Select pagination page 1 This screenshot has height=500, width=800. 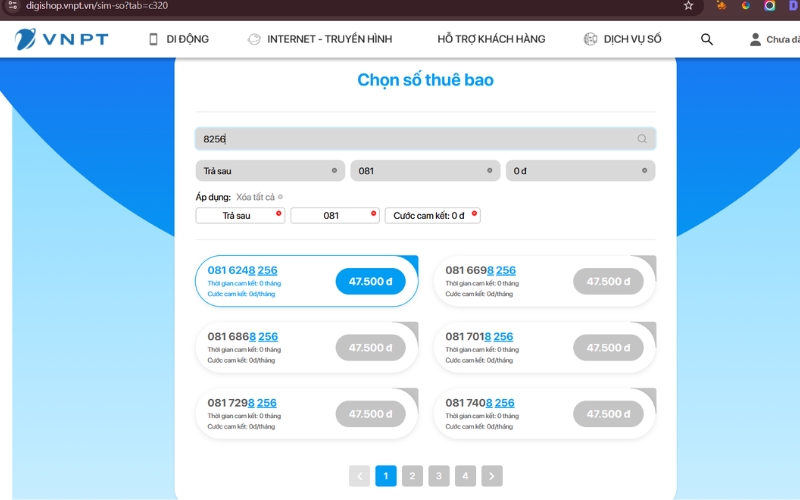point(386,476)
